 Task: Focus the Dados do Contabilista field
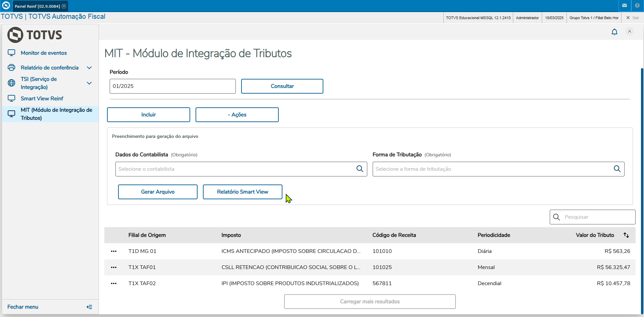[x=241, y=169]
